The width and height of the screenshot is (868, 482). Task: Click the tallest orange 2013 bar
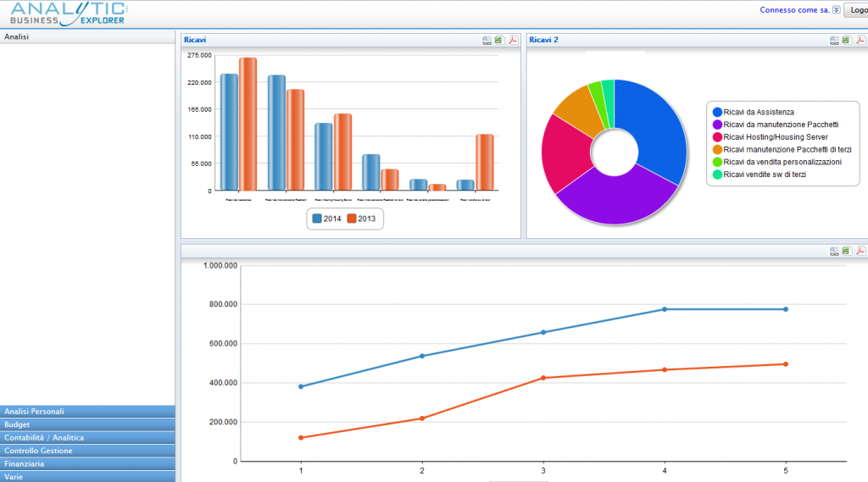tap(248, 124)
